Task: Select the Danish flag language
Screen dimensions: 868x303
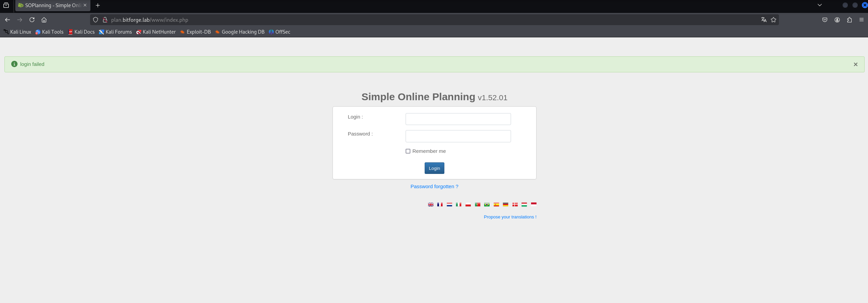Action: pos(515,204)
